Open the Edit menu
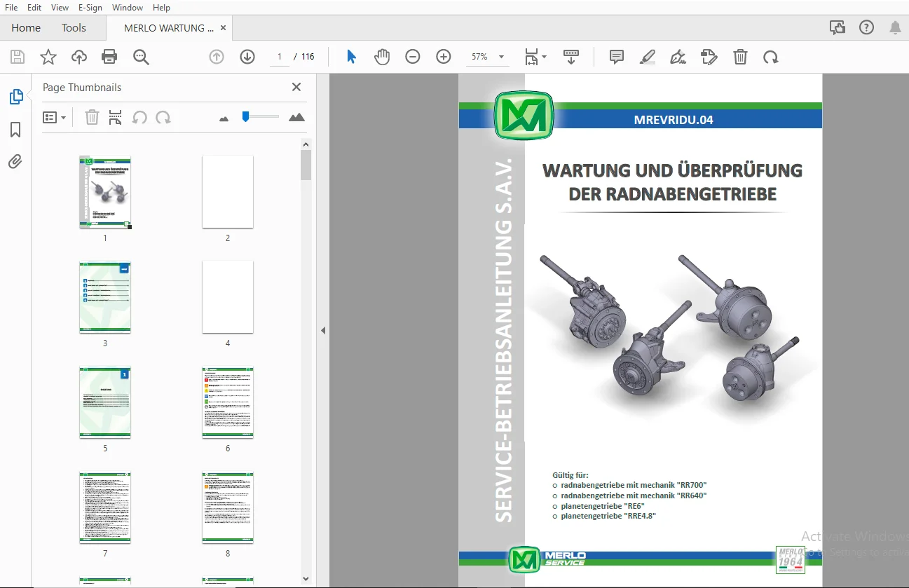Screen dimensions: 909x588 [x=34, y=7]
